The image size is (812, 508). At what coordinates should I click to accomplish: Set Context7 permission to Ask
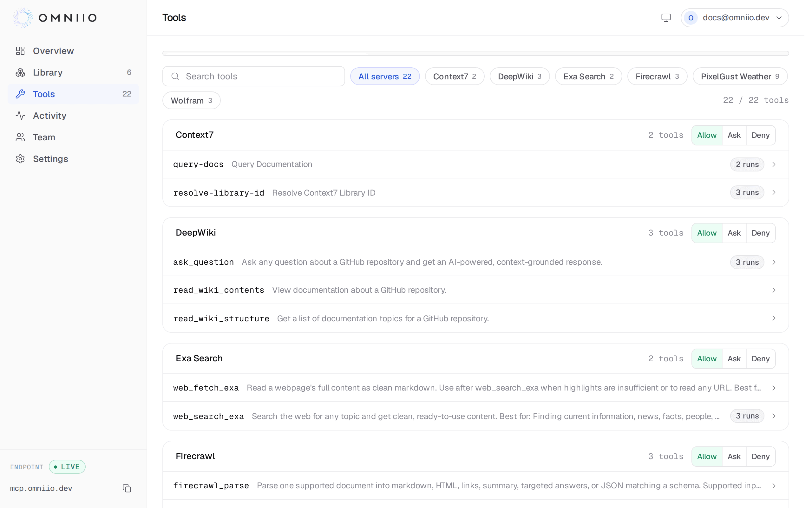[x=734, y=135]
